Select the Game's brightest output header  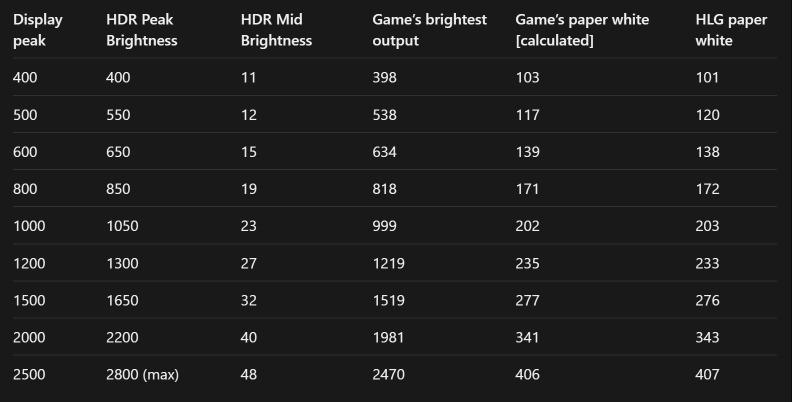429,30
